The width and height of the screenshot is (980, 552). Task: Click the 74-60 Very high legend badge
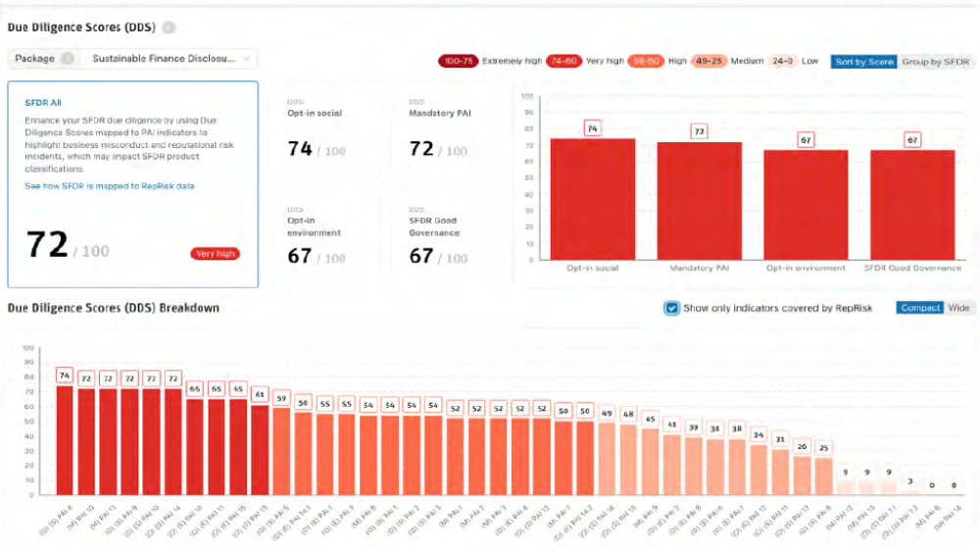[x=563, y=61]
